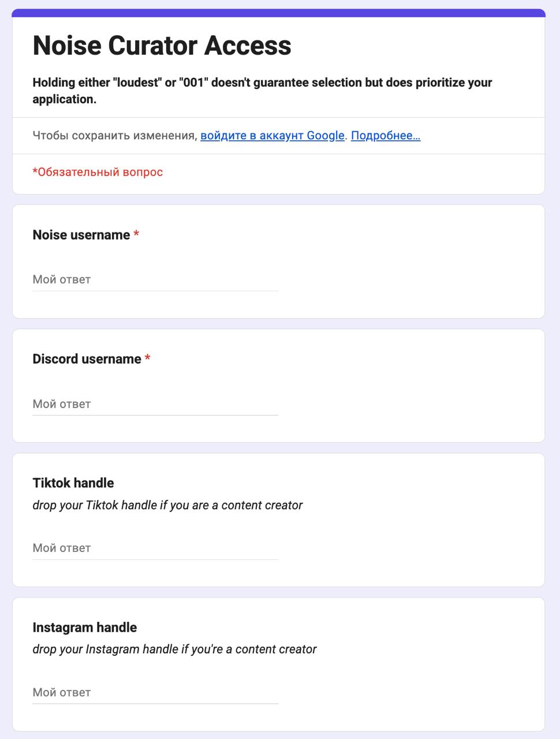This screenshot has width=560, height=739.
Task: Click the 'Чтобы сохранить изменения' text
Action: [115, 136]
